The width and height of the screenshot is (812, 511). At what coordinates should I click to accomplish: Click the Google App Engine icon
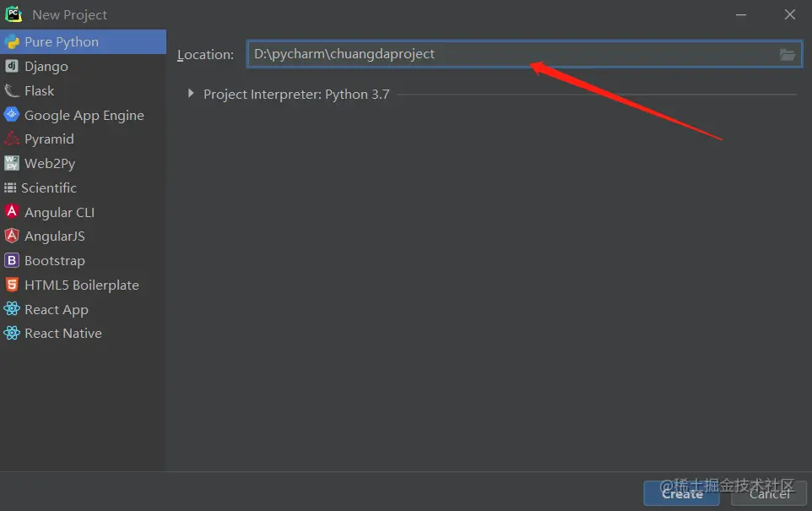(x=12, y=115)
